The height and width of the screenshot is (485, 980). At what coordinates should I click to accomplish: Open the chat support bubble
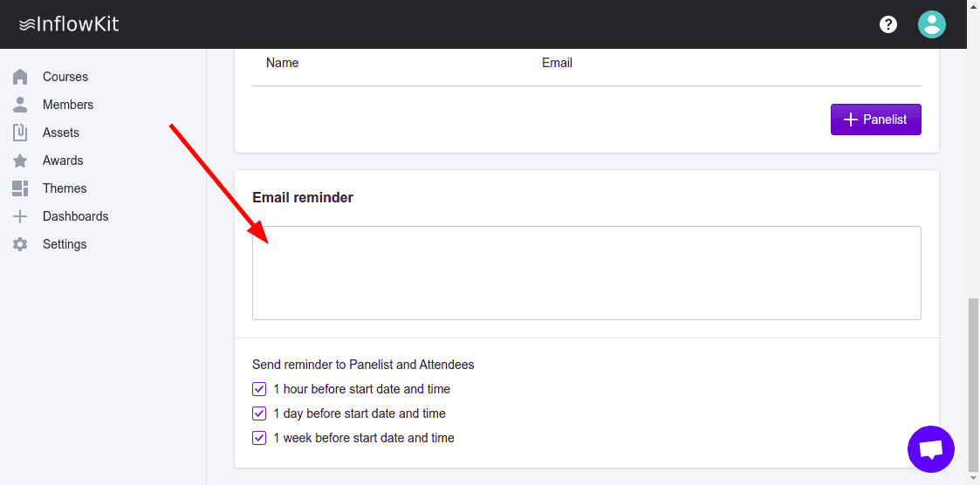click(931, 449)
